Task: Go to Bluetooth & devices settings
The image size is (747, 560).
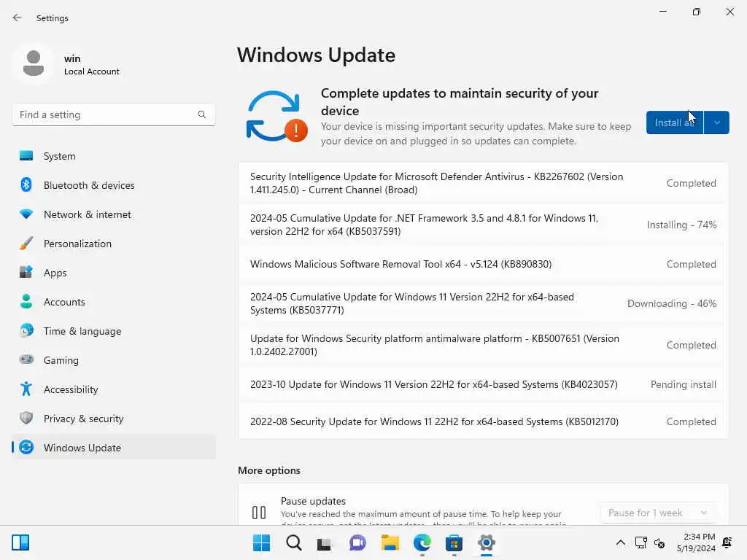Action: click(x=113, y=185)
